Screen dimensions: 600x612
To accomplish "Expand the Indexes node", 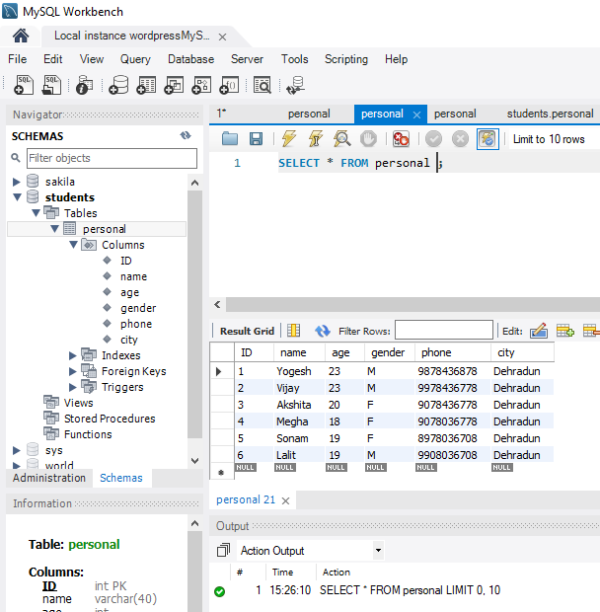I will [x=73, y=356].
